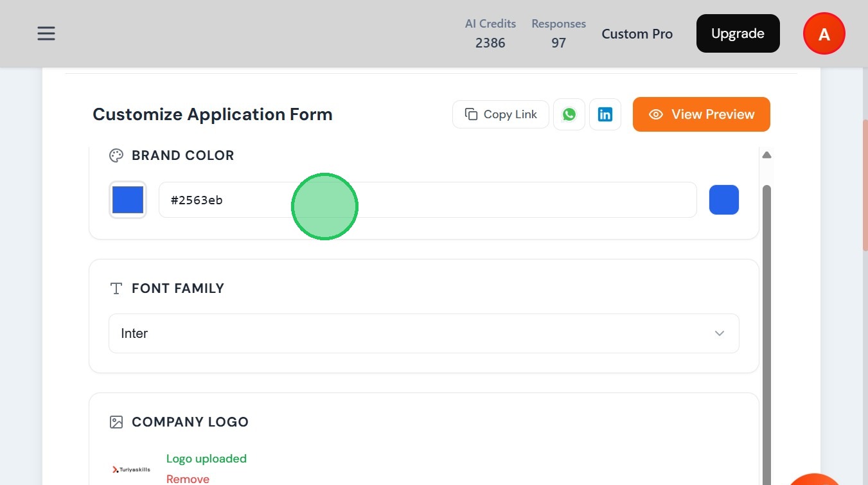Click the palette icon beside Brand Color
The image size is (868, 485).
(116, 155)
